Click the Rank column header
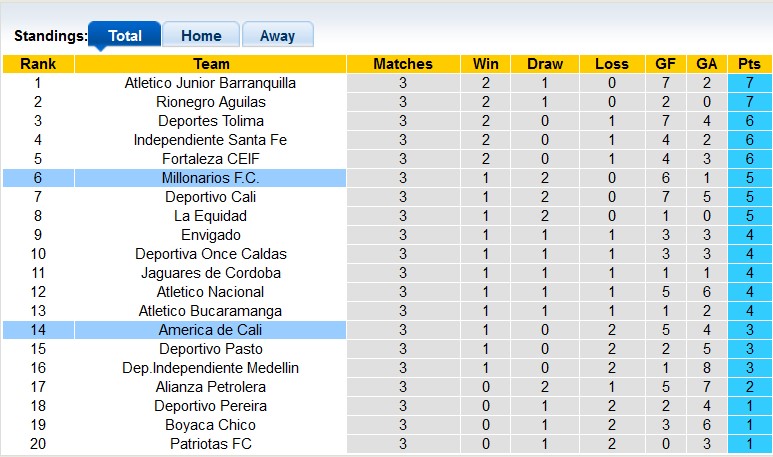The width and height of the screenshot is (773, 457). [x=38, y=64]
